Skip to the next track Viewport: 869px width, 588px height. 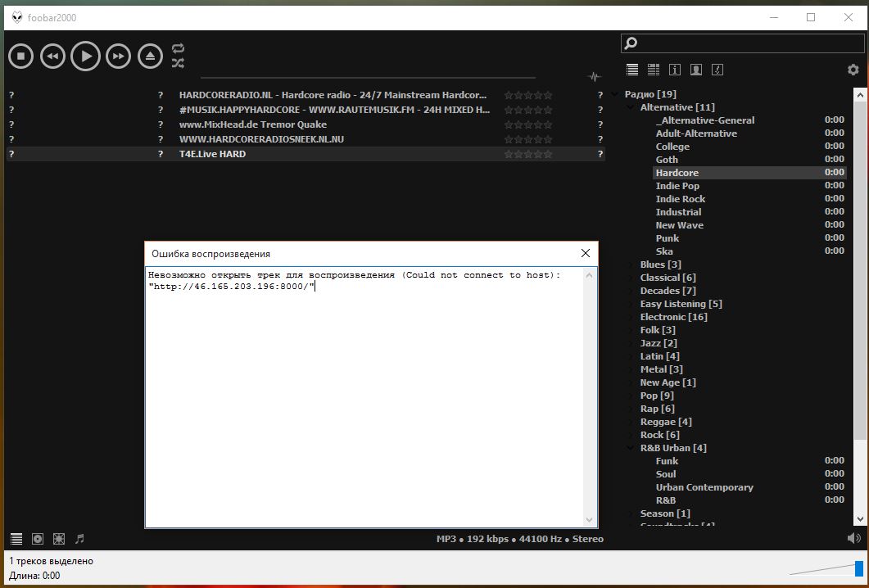[x=118, y=56]
